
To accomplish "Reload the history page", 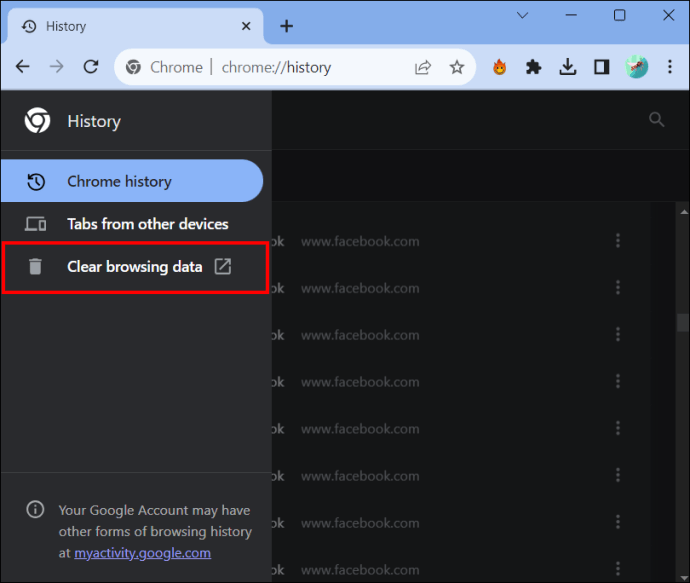I will (x=91, y=67).
